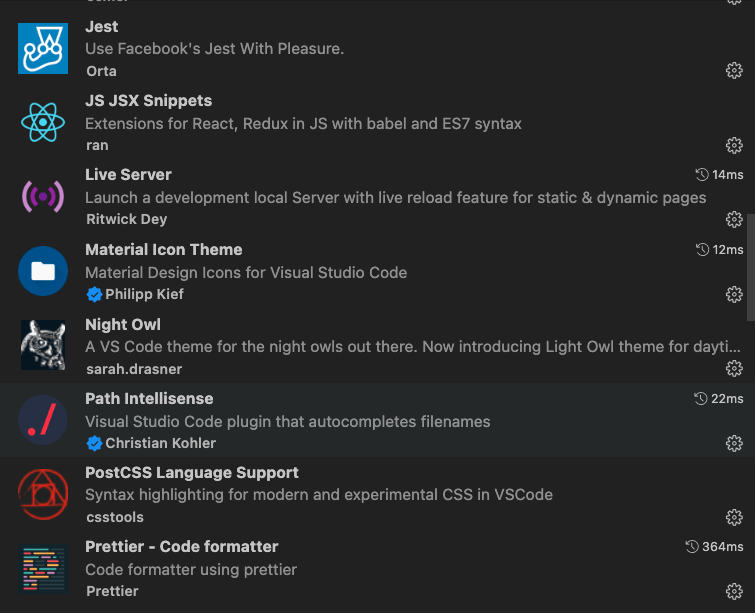Image resolution: width=755 pixels, height=613 pixels.
Task: Open gear settings for Material Icon Theme
Action: click(x=734, y=294)
